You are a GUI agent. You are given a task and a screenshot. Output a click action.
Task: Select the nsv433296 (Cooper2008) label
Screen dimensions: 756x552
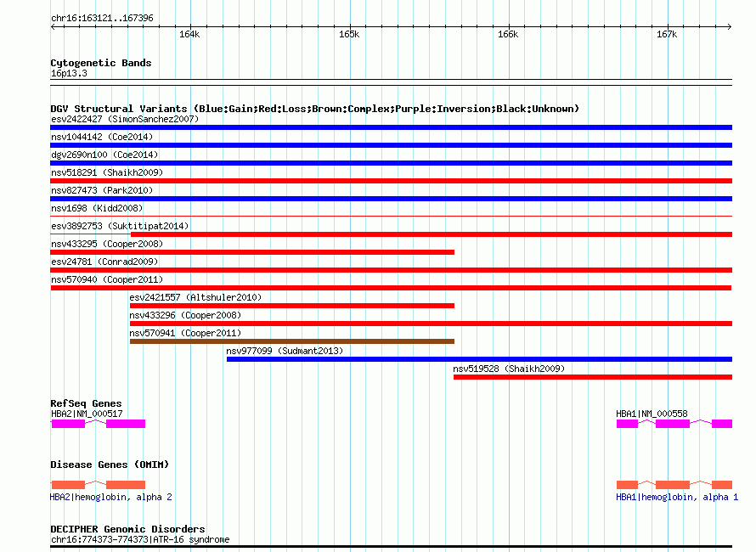coord(185,315)
